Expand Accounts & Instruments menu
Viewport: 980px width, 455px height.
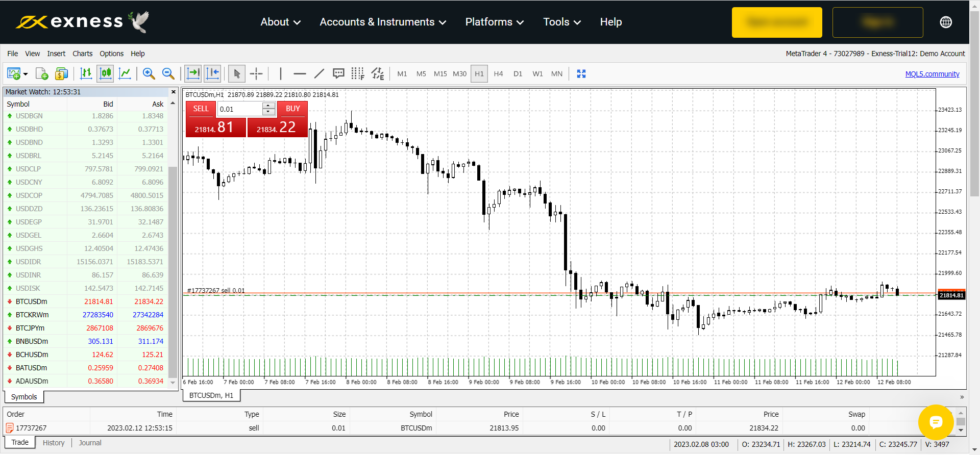pos(383,22)
